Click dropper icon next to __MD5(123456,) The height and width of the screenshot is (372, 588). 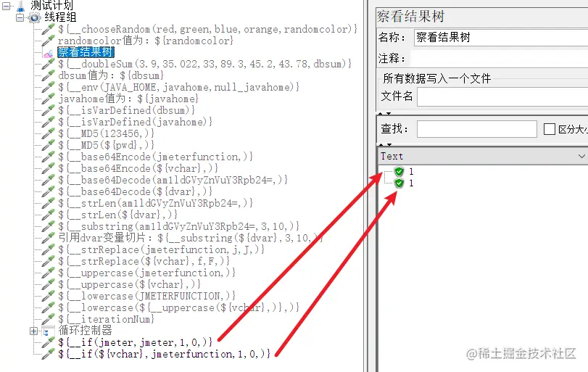pos(49,133)
